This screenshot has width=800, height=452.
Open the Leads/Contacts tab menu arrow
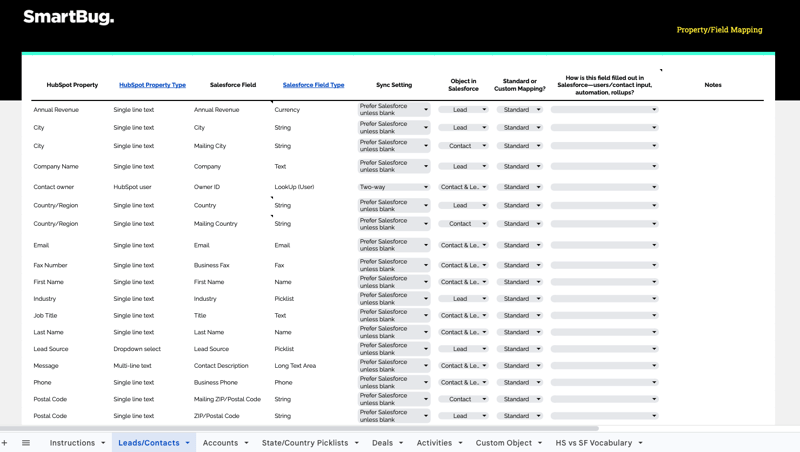click(x=187, y=443)
